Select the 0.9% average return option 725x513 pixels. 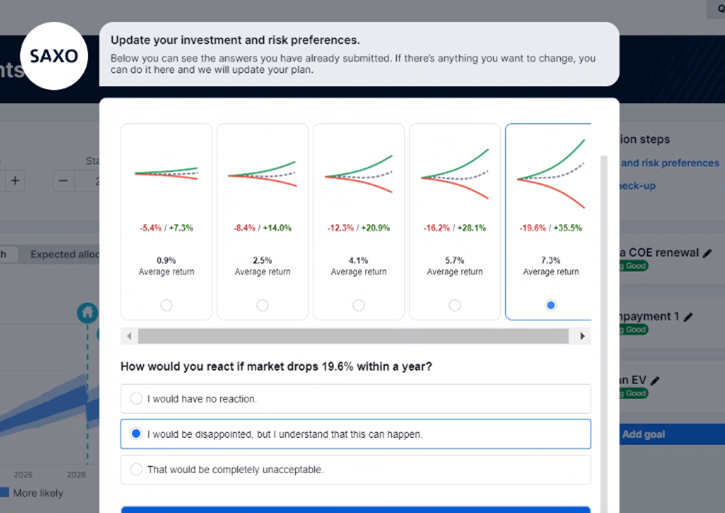[166, 305]
